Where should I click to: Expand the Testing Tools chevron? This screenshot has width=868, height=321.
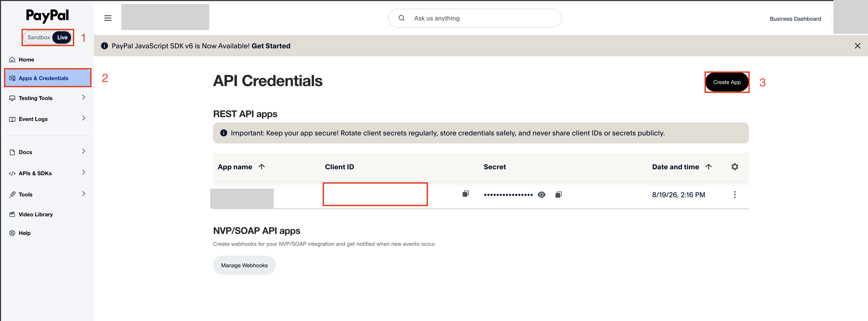tap(84, 97)
